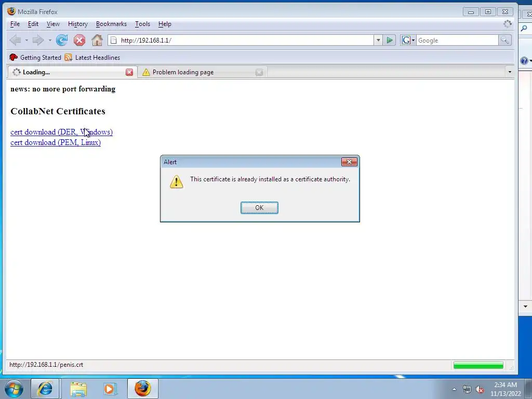Screen dimensions: 532x399
Task: Open the back history dropdown arrow
Action: pos(26,41)
